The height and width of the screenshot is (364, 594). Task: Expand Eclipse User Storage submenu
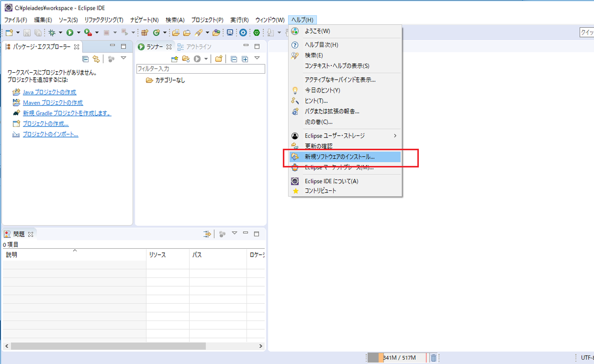click(x=346, y=136)
